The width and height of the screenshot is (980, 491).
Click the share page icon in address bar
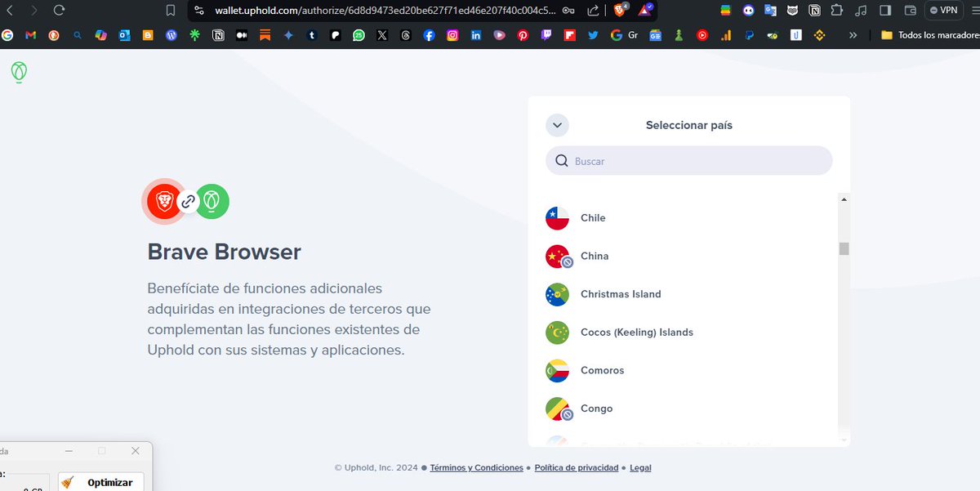[x=593, y=11]
